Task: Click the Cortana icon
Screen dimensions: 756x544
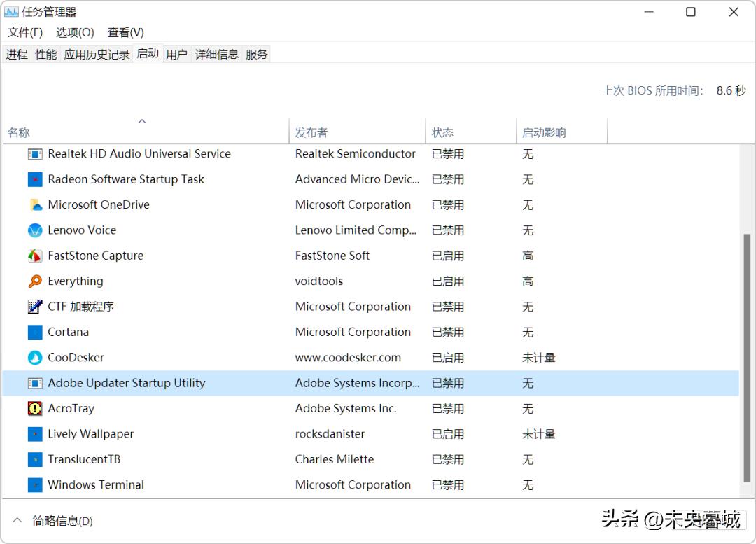Action: click(x=35, y=332)
